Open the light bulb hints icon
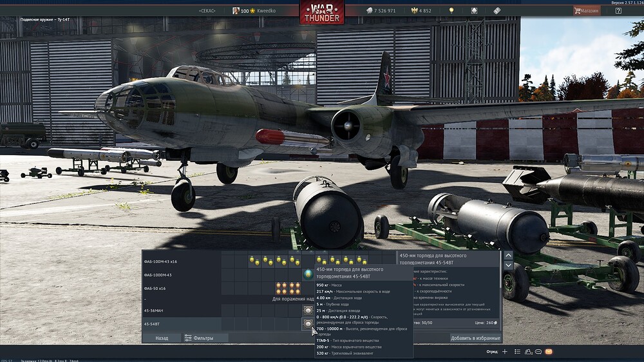This screenshot has height=362, width=644. click(451, 11)
